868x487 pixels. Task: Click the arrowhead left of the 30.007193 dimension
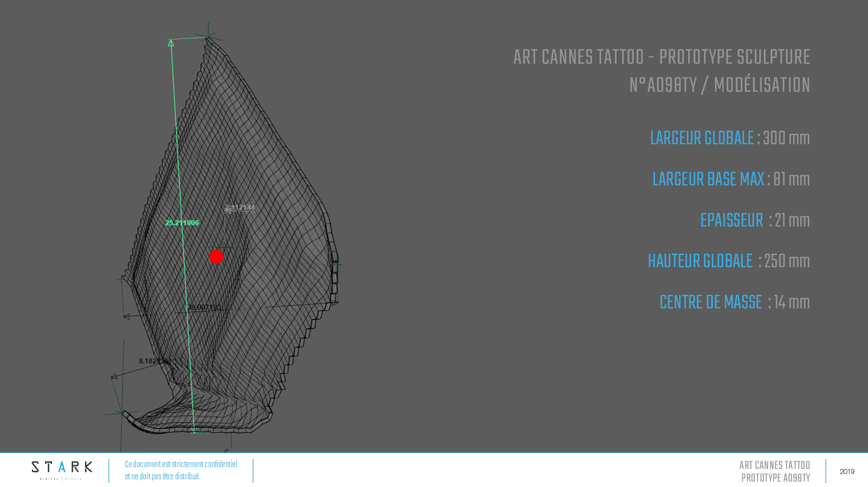127,317
